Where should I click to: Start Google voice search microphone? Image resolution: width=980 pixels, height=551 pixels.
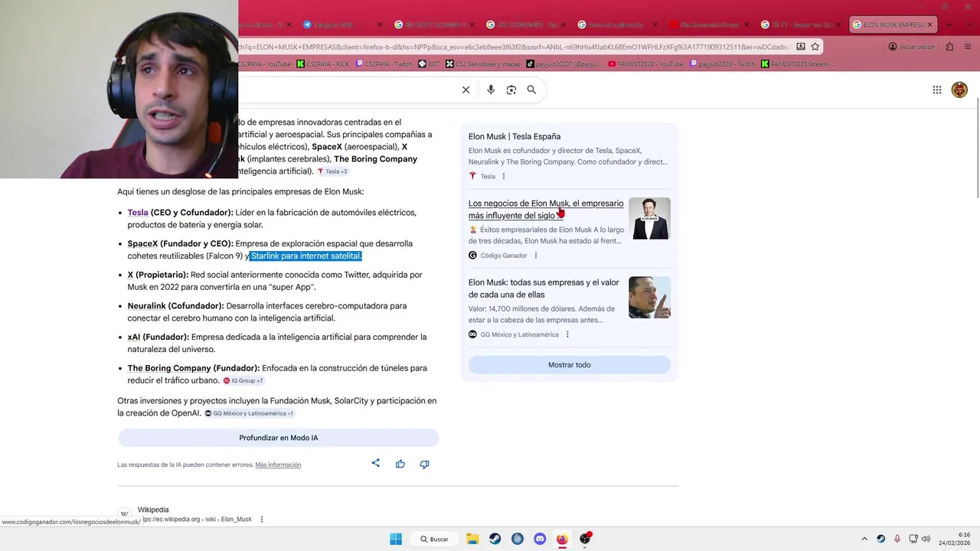click(x=491, y=90)
